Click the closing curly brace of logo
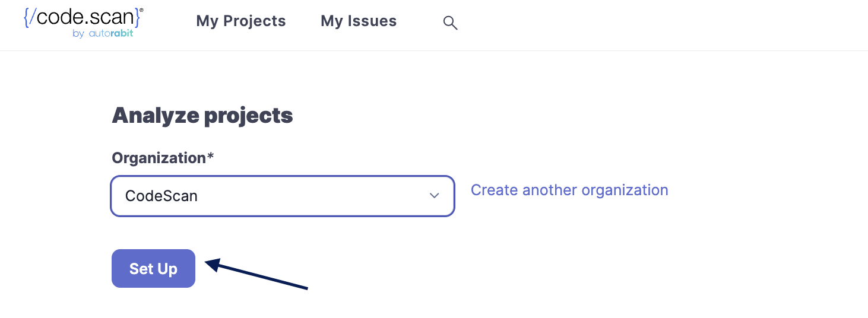 pyautogui.click(x=137, y=18)
